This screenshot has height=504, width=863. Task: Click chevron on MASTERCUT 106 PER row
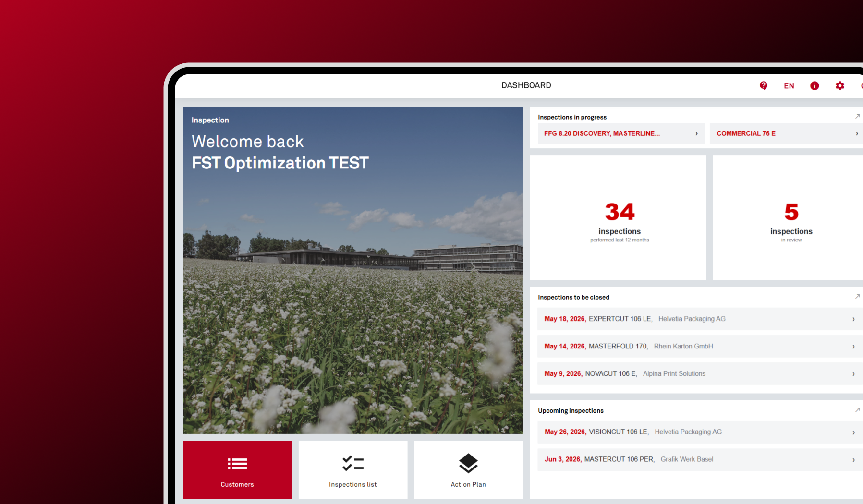coord(853,460)
